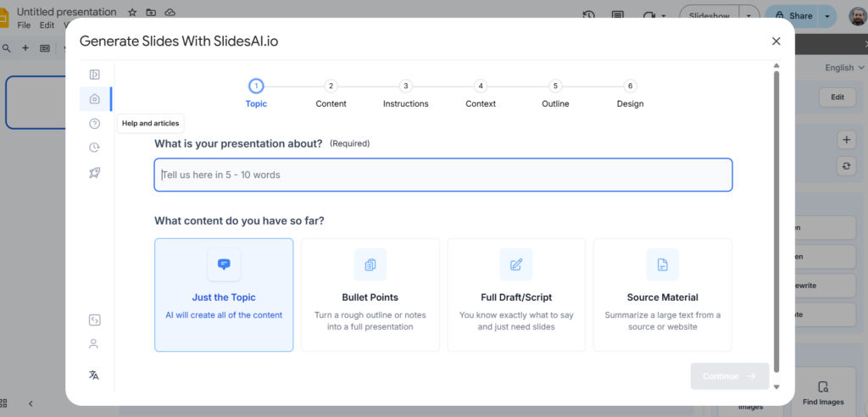Choose the Full Draft/Script option
868x417 pixels.
516,294
